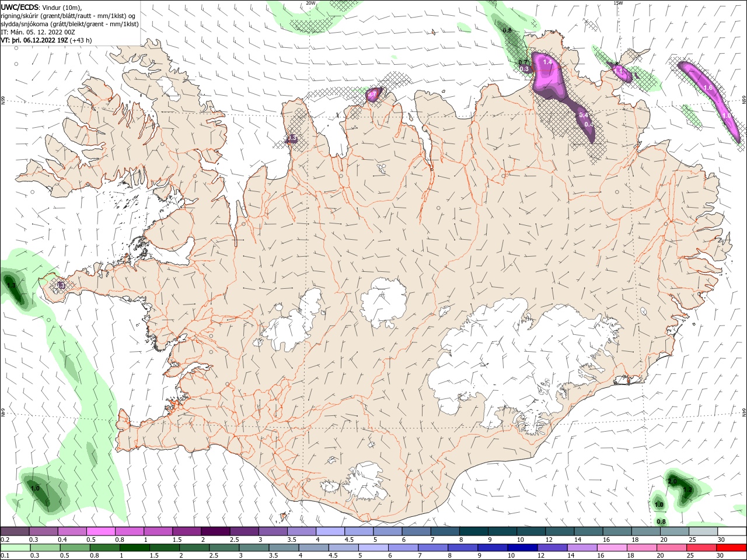This screenshot has height=560, width=747.
Task: Click the '2.0' value in the southeast rain cell
Action: (x=672, y=481)
